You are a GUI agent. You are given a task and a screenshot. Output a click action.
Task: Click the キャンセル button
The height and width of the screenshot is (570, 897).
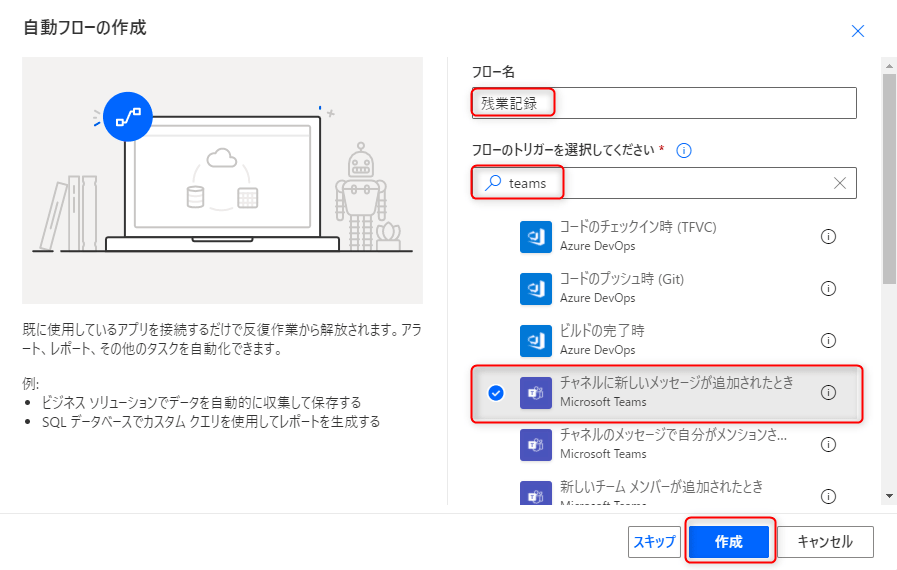pyautogui.click(x=825, y=542)
